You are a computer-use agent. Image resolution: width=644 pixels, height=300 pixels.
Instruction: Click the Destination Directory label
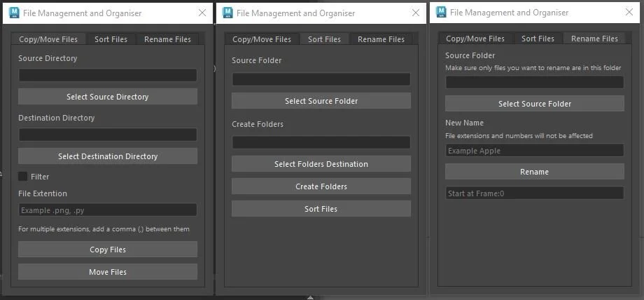click(56, 118)
